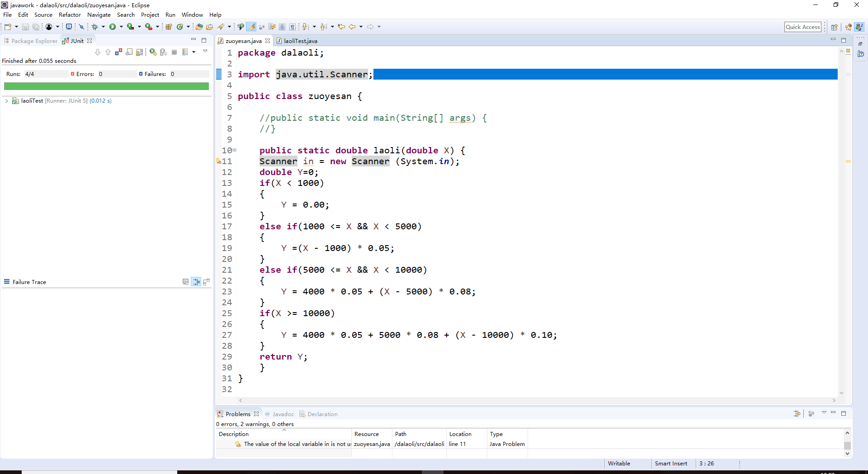Click the New wizard icon
The height and width of the screenshot is (474, 868).
(x=8, y=27)
